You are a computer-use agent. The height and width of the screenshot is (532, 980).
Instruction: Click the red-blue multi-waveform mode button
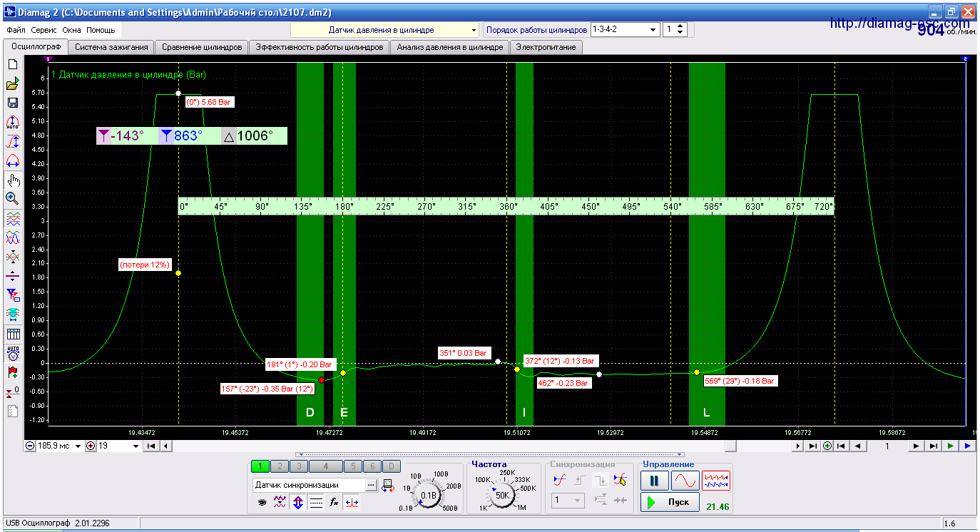(x=716, y=481)
